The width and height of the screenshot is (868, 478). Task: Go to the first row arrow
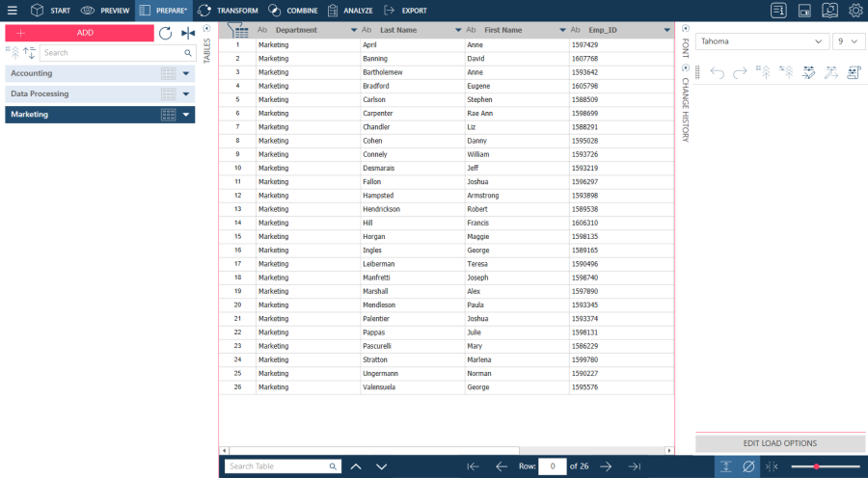coord(473,466)
